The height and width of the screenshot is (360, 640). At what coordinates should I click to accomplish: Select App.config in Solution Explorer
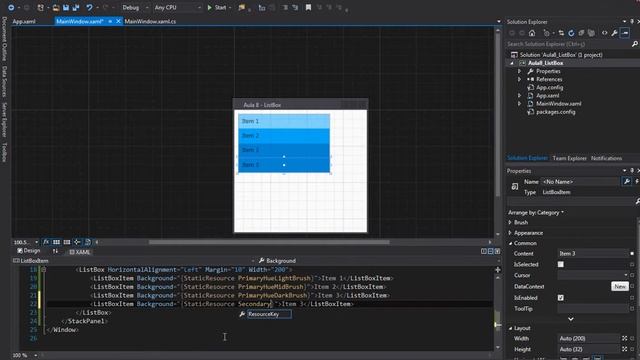pos(549,87)
